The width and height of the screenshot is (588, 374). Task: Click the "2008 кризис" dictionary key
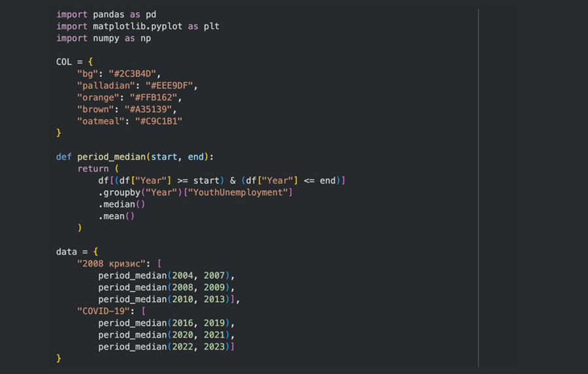[x=114, y=263]
